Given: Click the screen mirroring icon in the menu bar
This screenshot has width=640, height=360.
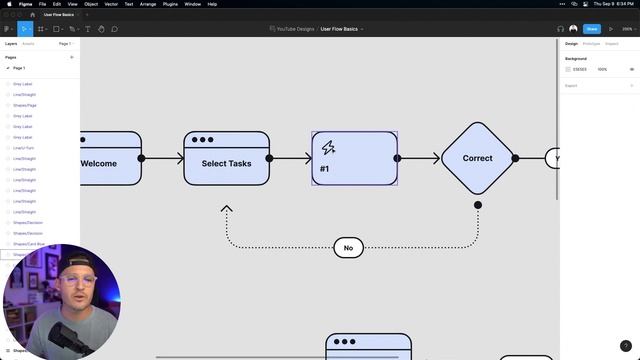Looking at the screenshot, I should (x=574, y=4).
